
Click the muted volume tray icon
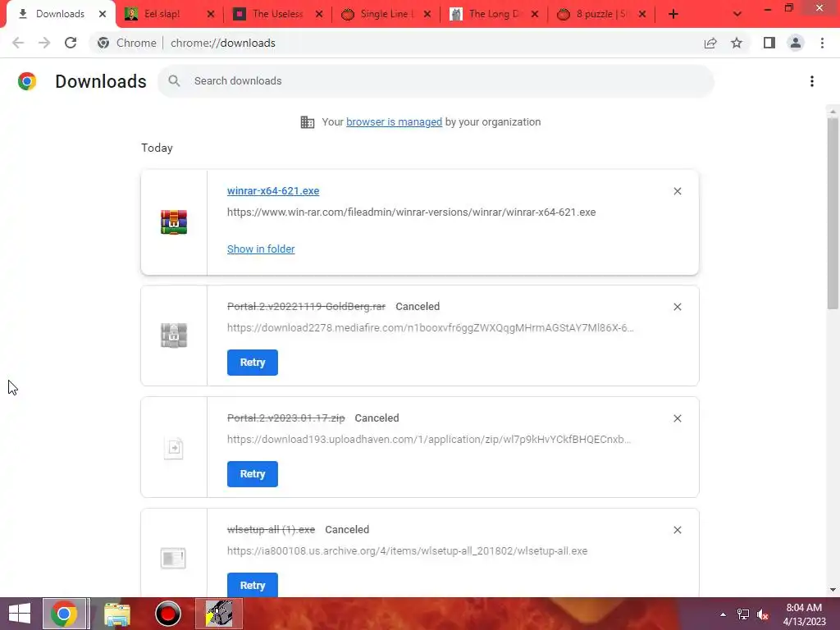pos(763,614)
